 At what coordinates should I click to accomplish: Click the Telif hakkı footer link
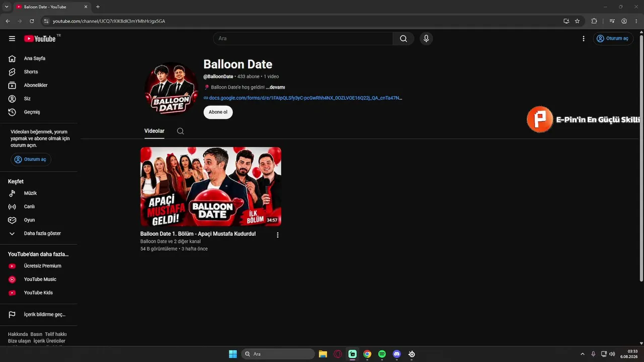pos(56,334)
